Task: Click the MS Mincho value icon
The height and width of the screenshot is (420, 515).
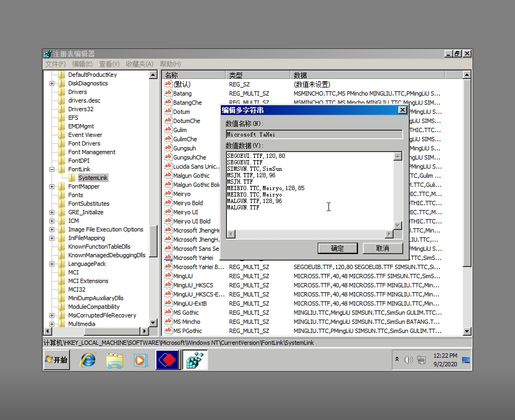Action: pyautogui.click(x=168, y=321)
